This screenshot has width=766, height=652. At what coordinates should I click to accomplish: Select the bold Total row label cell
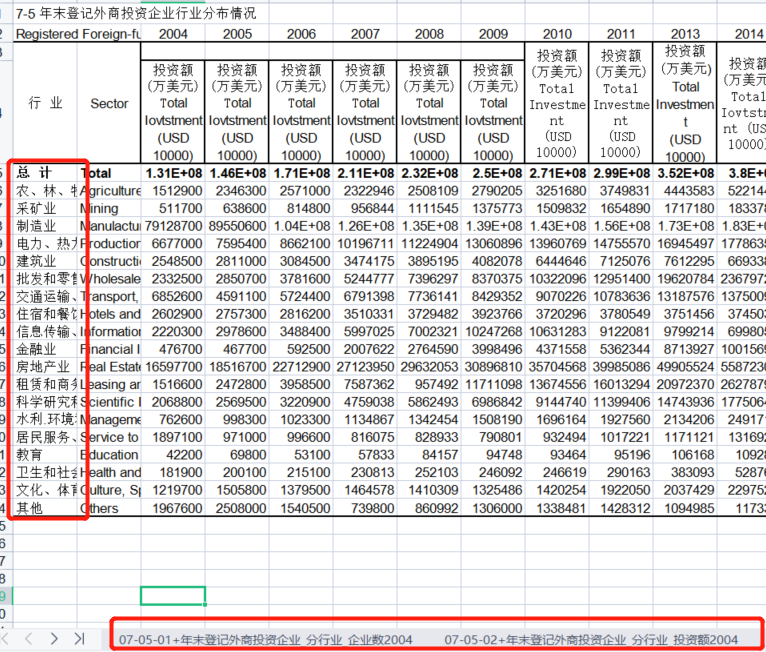coord(109,173)
